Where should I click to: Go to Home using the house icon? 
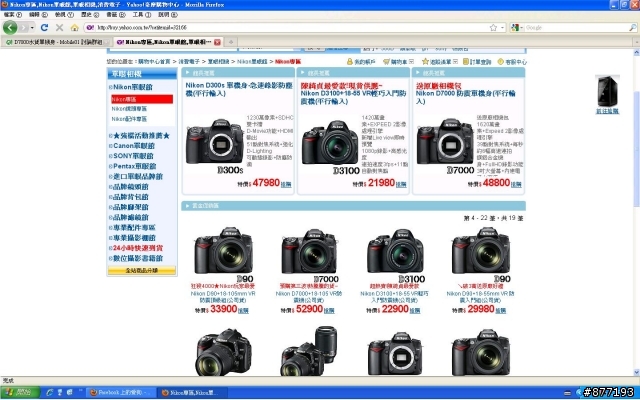[x=74, y=27]
